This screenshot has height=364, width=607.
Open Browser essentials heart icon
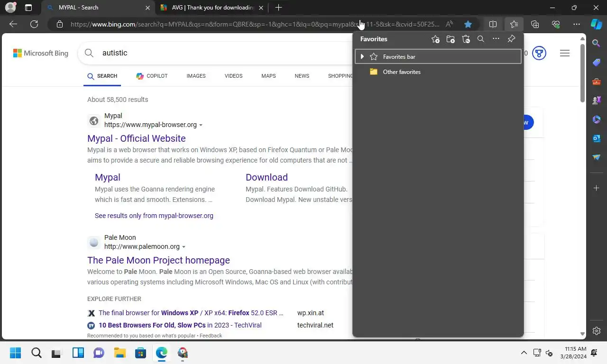(556, 24)
